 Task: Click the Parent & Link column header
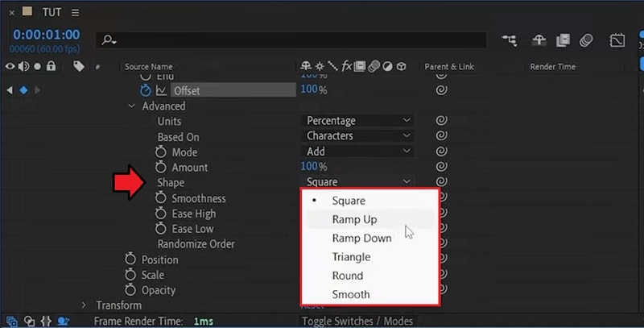tap(449, 67)
